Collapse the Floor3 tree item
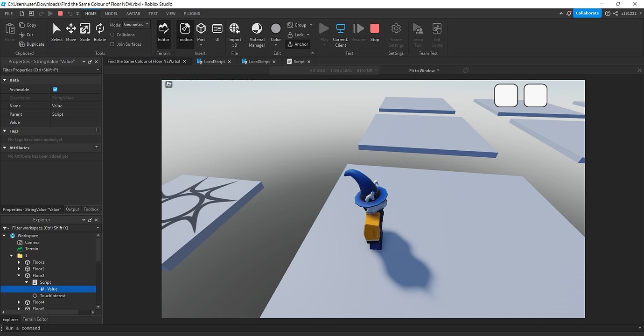This screenshot has height=336, width=644. pos(19,275)
